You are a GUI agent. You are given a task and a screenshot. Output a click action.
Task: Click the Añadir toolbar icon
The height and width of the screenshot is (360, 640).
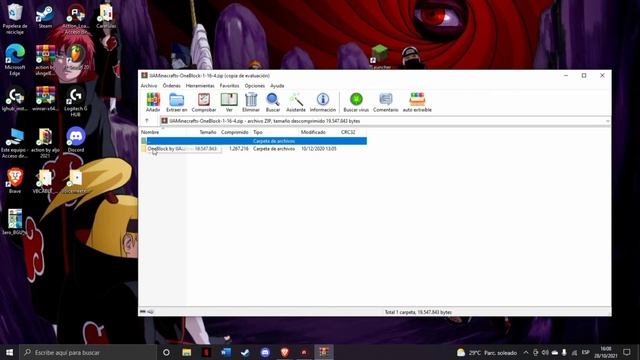[x=153, y=102]
